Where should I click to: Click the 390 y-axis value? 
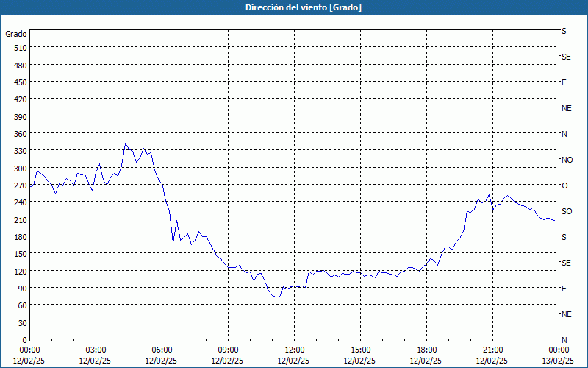tap(21, 117)
